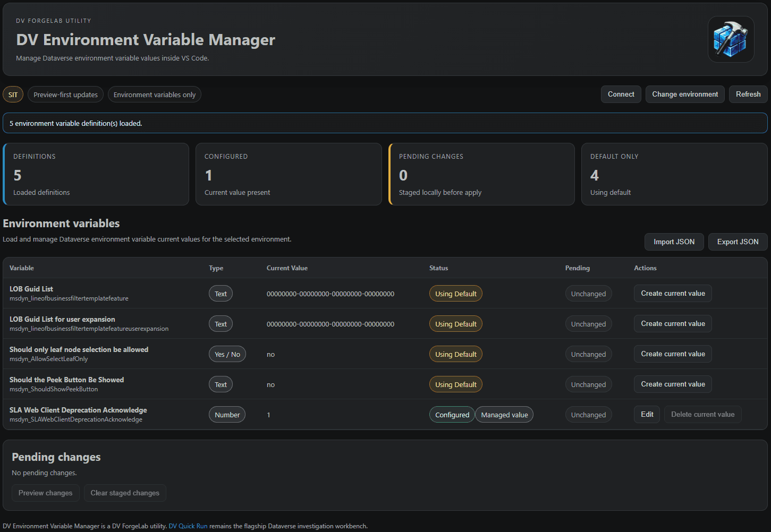Click the Number type badge
Screen dimensions: 771x532
click(x=227, y=415)
